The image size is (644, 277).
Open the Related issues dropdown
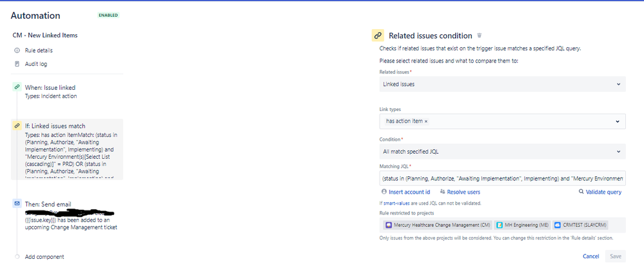[502, 84]
